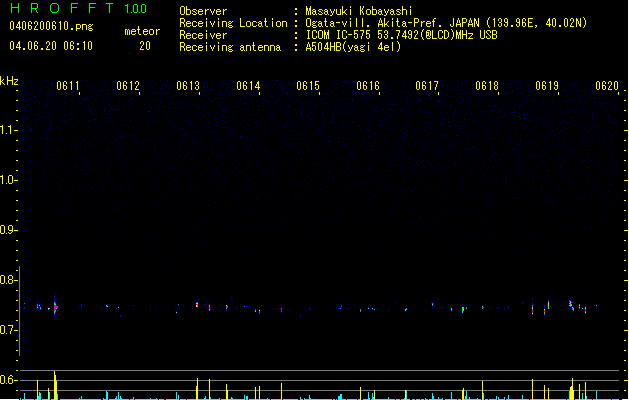
Task: Click the observer name Masayuki Kobayashi
Action: 359,11
